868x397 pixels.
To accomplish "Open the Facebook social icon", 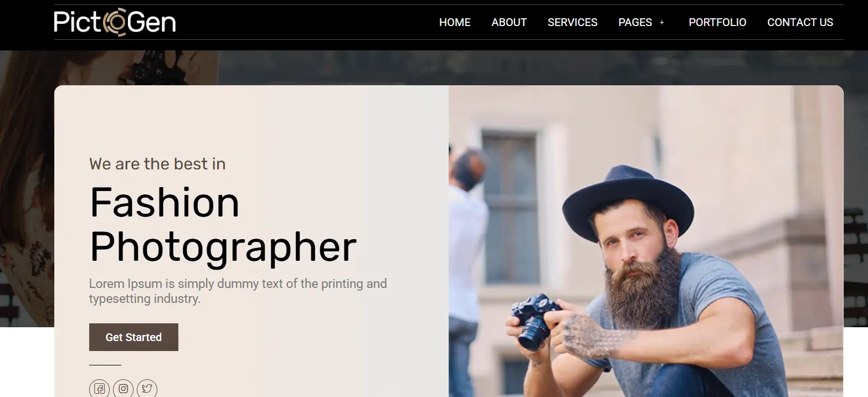I will [x=99, y=389].
